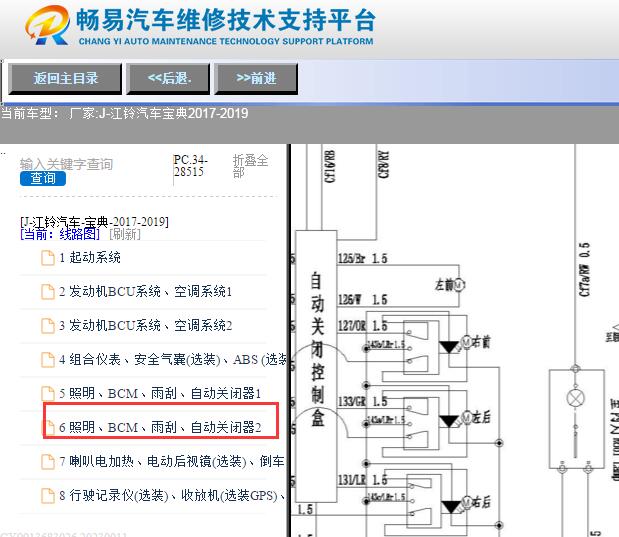This screenshot has height=537, width=619.
Task: Open 6 照明、BCM、雨刮、自动关闭器2
Action: point(160,428)
